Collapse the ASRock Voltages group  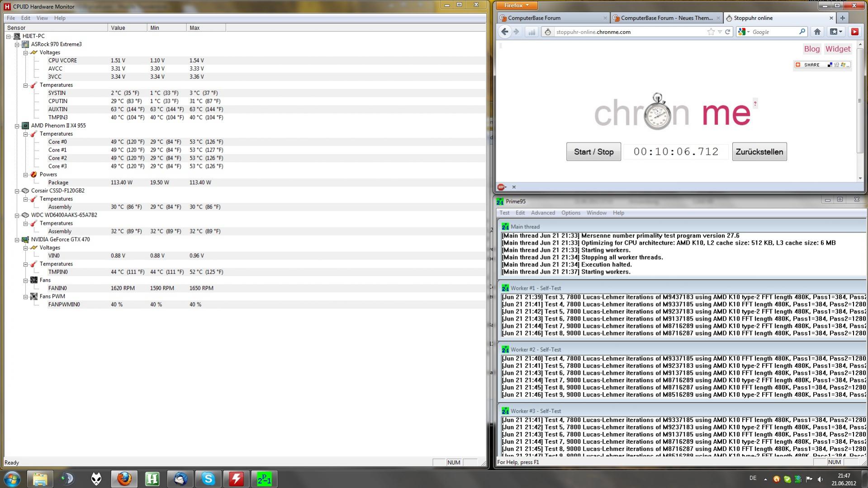[x=26, y=52]
